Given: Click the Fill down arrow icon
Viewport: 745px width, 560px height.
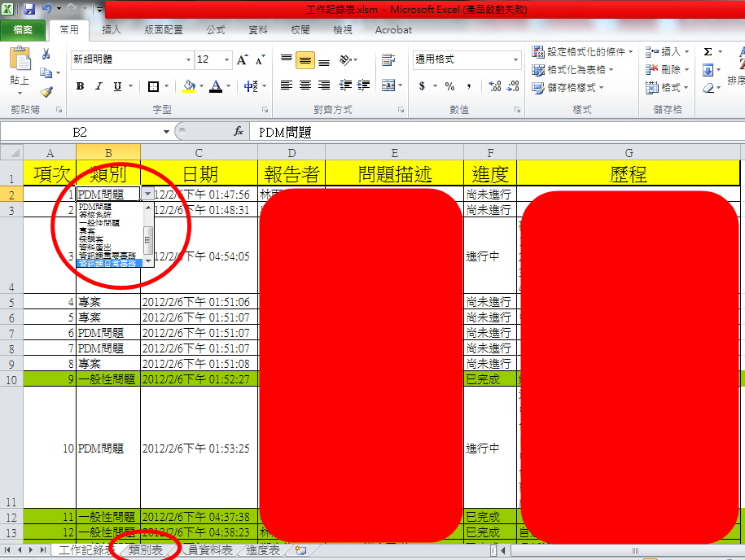Looking at the screenshot, I should click(x=708, y=70).
